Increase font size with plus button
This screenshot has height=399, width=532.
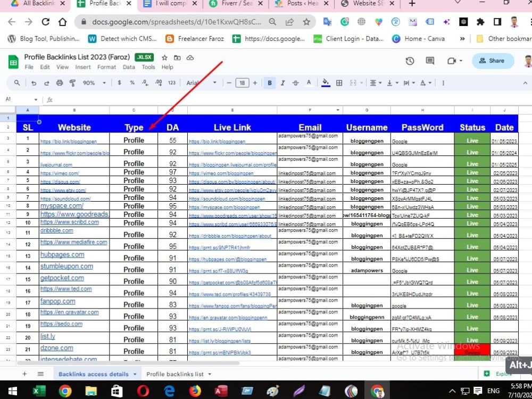pyautogui.click(x=255, y=83)
